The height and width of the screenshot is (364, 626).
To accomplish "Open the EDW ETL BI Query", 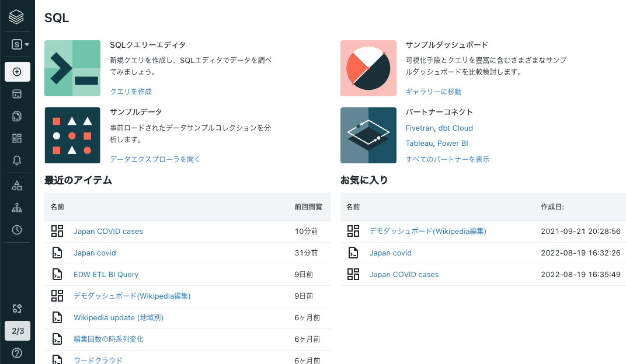I will 106,274.
